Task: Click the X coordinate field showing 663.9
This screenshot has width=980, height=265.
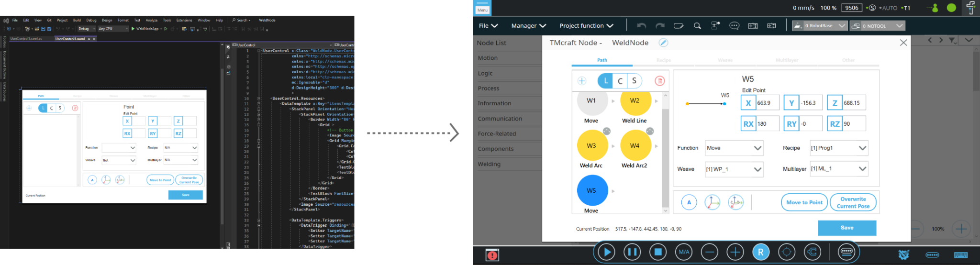Action: pos(767,103)
